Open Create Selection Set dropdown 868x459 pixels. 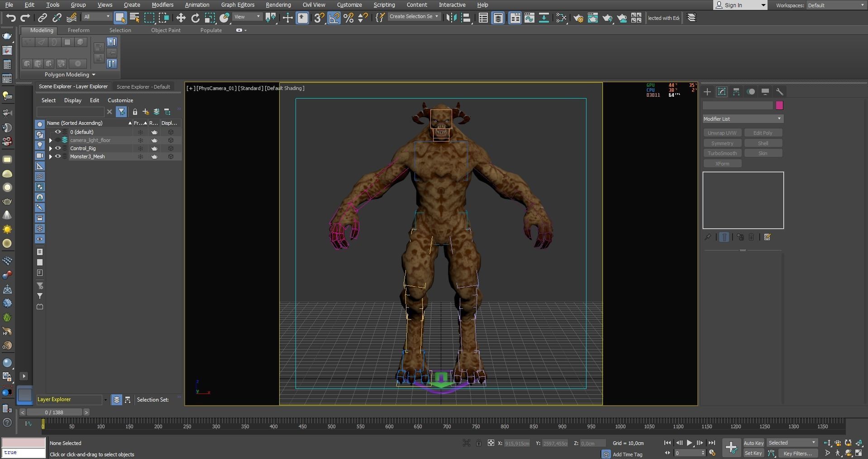tap(414, 16)
